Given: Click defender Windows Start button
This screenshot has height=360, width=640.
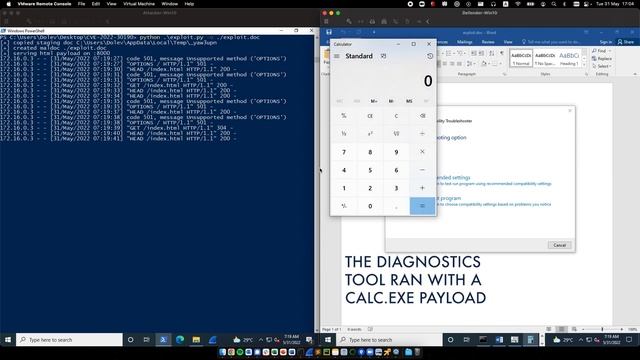Looking at the screenshot, I should (x=328, y=340).
